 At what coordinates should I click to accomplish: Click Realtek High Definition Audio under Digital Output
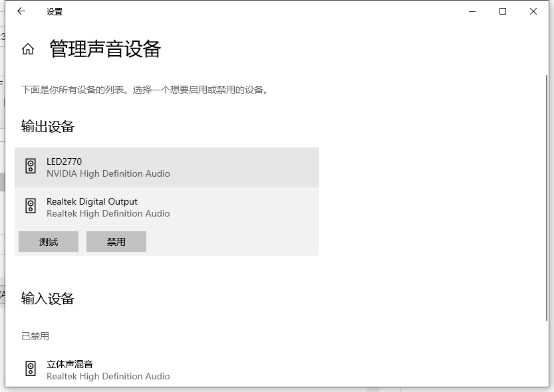click(108, 213)
